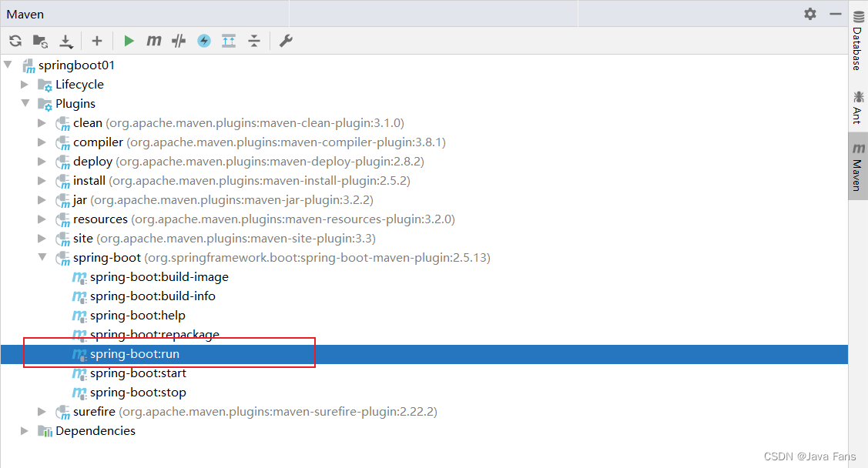Open Maven settings wrench icon
868x468 pixels.
[x=286, y=40]
